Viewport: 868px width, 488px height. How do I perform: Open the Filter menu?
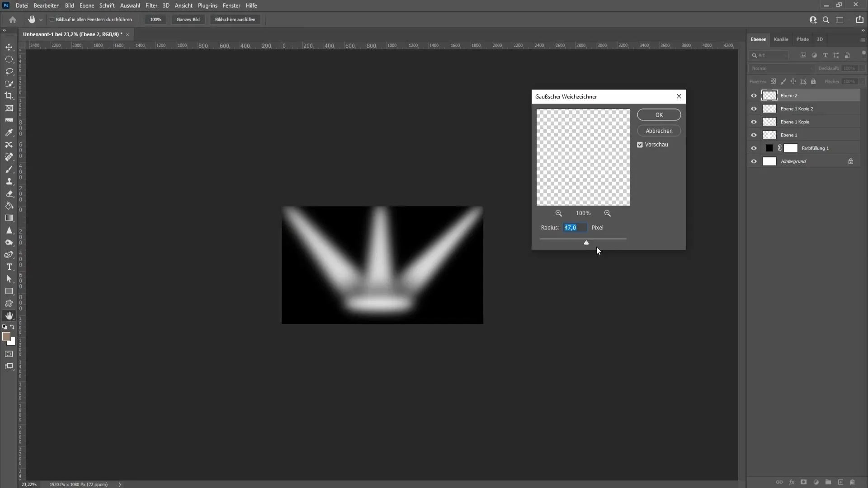151,5
